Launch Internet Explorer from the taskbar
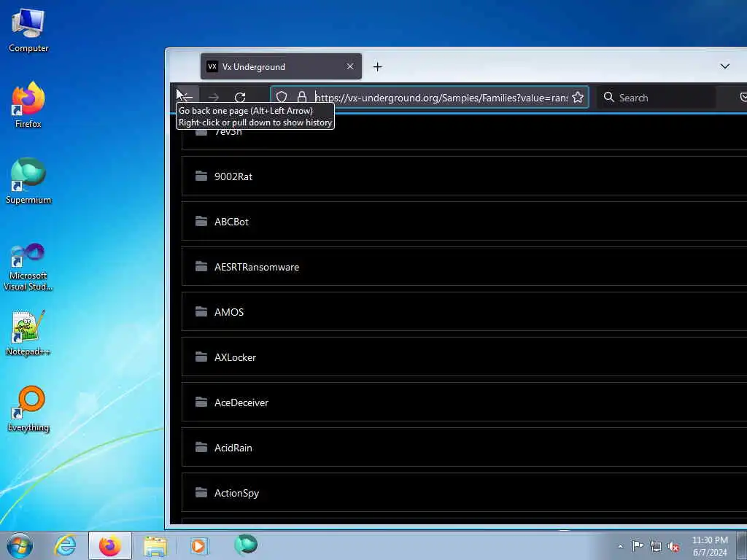The height and width of the screenshot is (560, 747). [x=65, y=545]
